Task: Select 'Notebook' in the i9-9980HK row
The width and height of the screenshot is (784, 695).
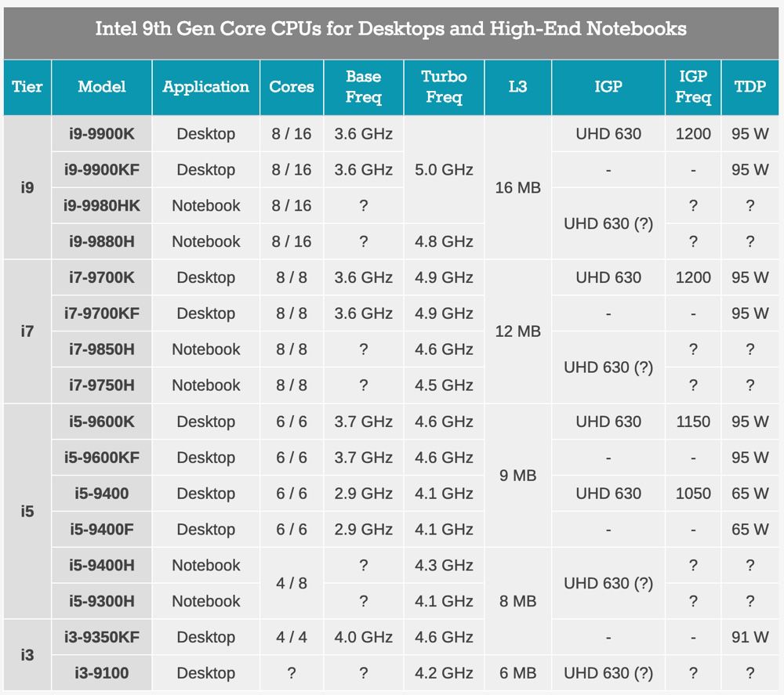Action: point(206,206)
